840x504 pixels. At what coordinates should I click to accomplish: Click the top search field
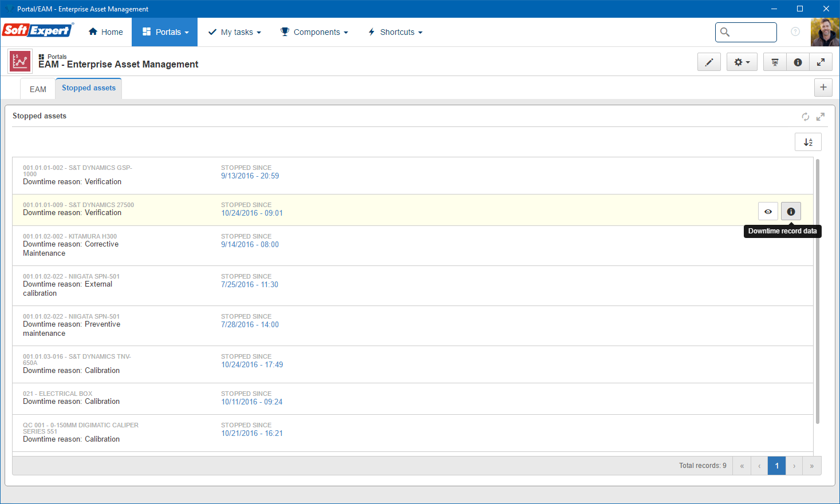(x=746, y=32)
